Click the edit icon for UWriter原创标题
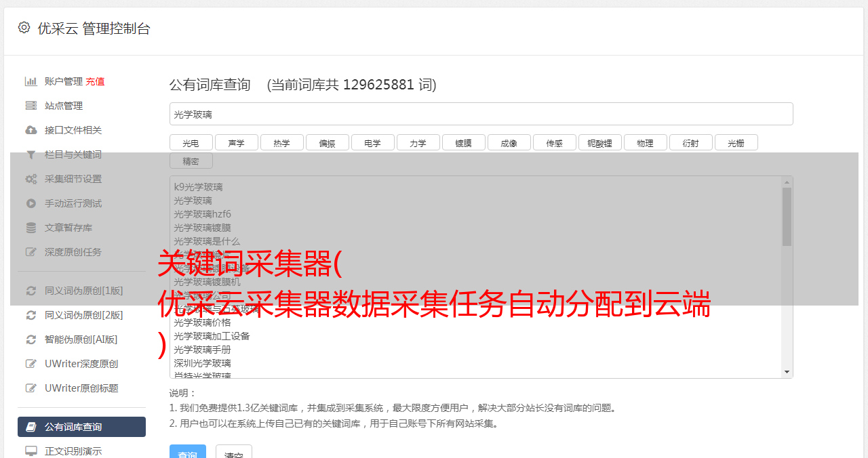Image resolution: width=868 pixels, height=458 pixels. point(31,388)
